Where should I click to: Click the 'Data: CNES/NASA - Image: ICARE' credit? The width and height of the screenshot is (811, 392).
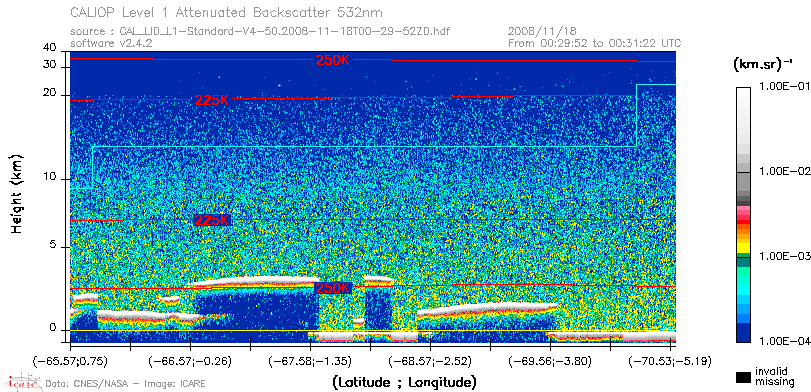(x=125, y=384)
